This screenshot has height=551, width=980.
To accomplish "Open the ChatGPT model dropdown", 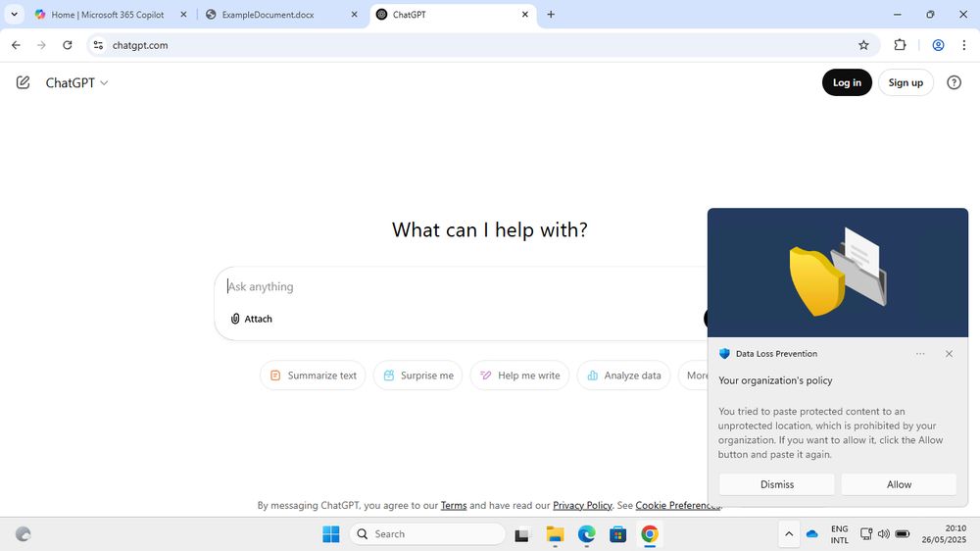I will click(76, 82).
